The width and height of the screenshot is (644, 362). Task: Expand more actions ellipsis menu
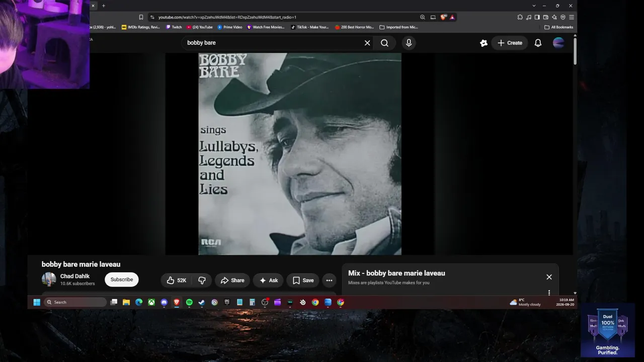point(329,281)
